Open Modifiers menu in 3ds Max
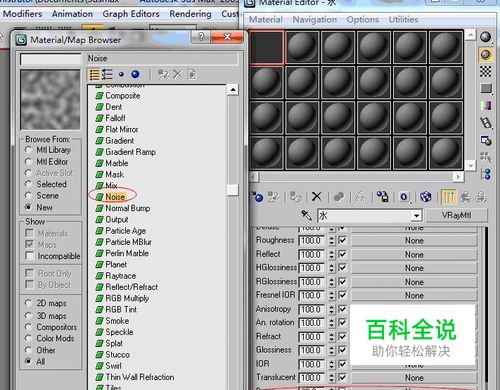This screenshot has height=390, width=500. 22,14
